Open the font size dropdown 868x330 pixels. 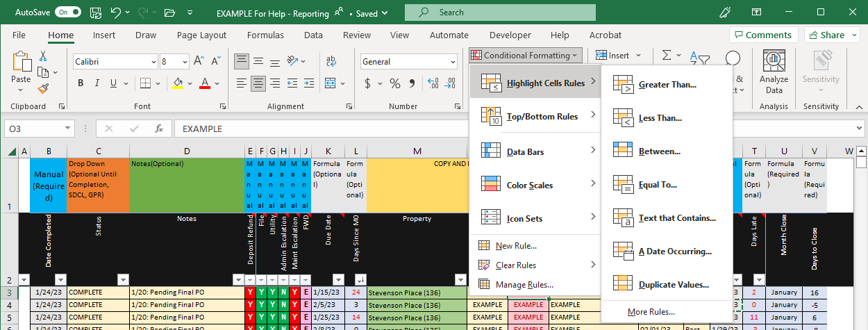click(183, 62)
